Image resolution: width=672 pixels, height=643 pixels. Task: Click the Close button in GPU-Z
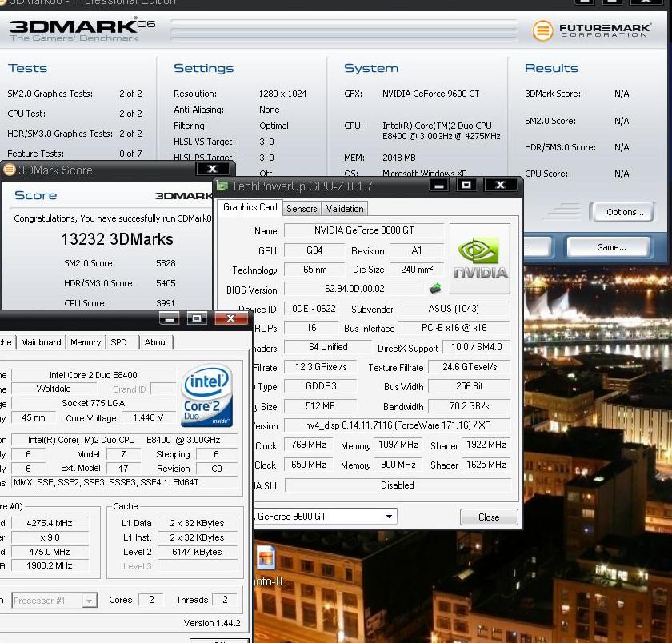pos(489,517)
